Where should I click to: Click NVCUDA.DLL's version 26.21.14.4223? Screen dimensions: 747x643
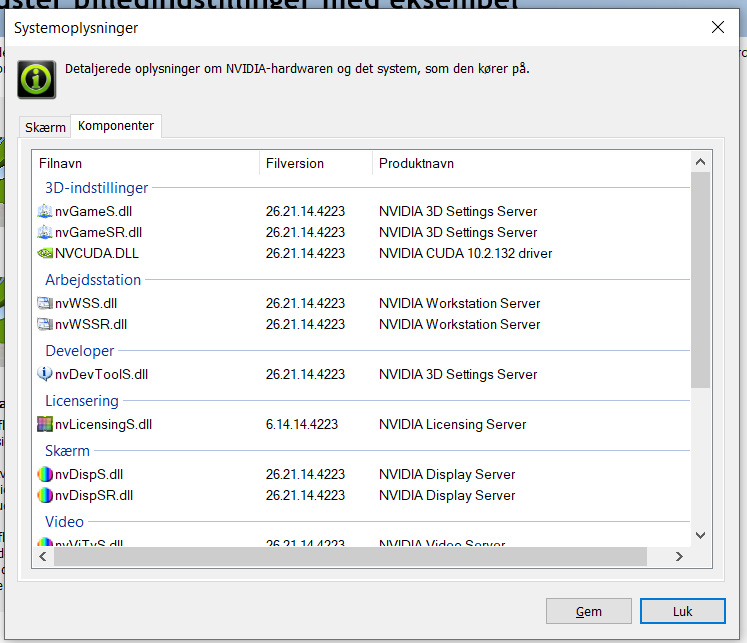point(305,253)
